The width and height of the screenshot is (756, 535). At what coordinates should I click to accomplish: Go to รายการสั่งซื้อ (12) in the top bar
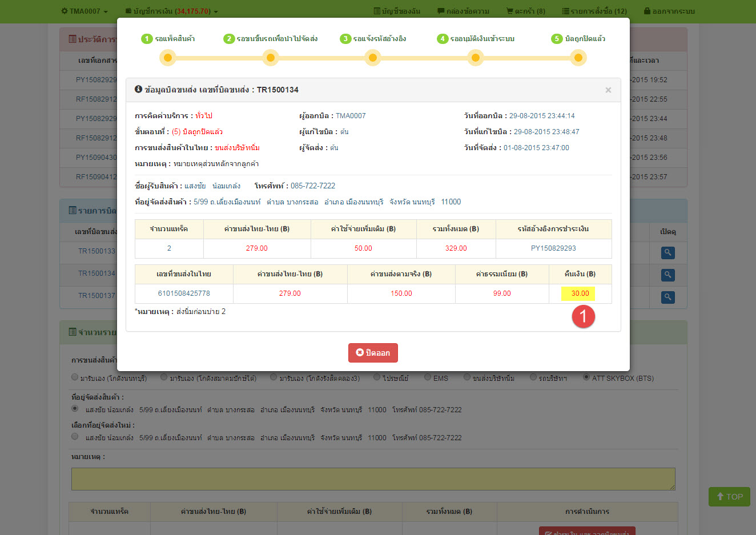(x=594, y=11)
